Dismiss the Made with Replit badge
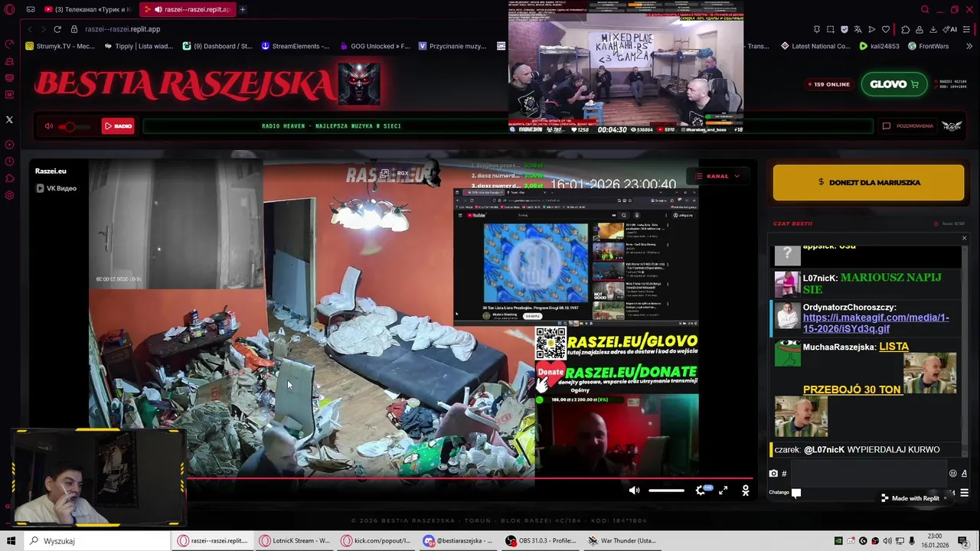 point(945,498)
